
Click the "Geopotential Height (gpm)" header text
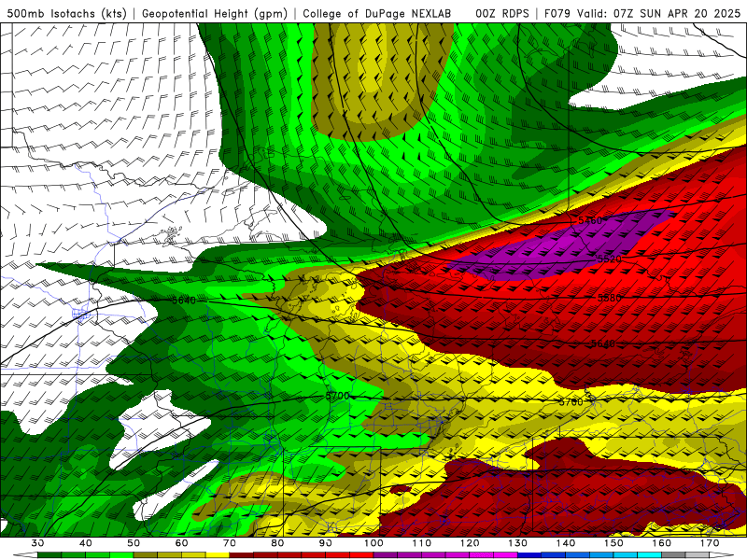(x=215, y=13)
